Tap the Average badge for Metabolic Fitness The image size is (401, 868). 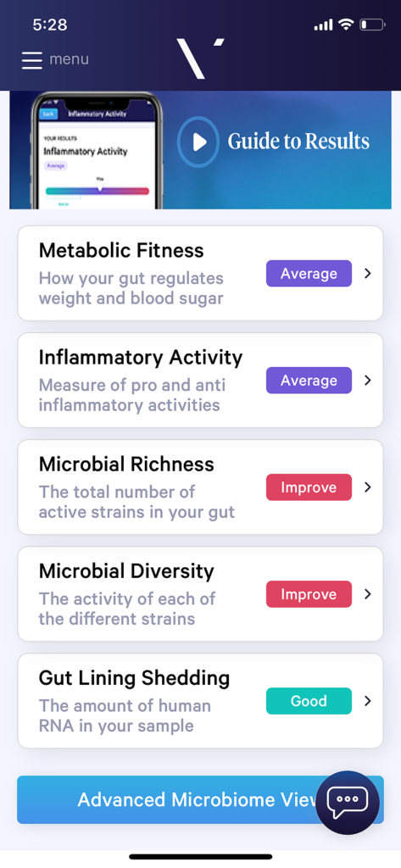(309, 274)
